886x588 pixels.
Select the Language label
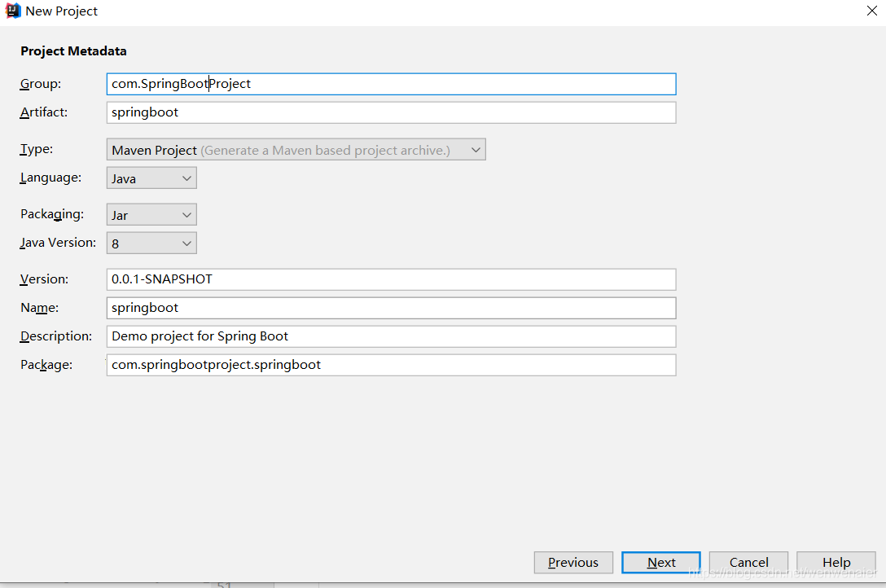[50, 178]
